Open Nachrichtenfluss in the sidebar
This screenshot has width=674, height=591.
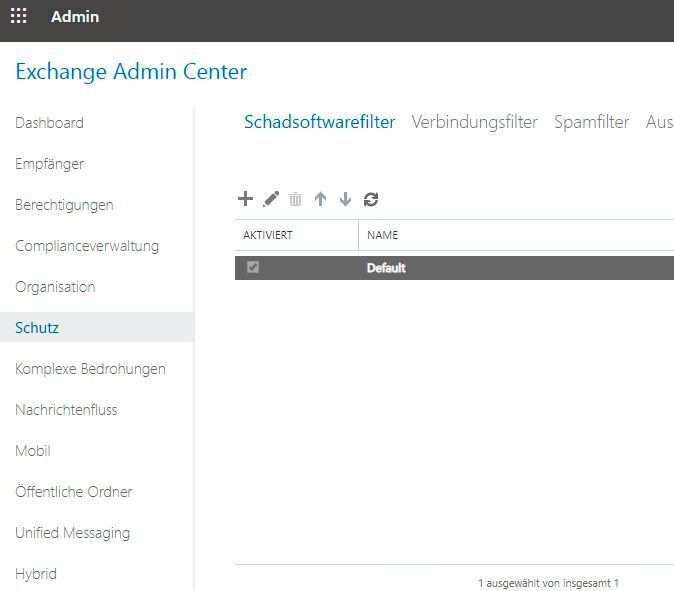click(66, 410)
